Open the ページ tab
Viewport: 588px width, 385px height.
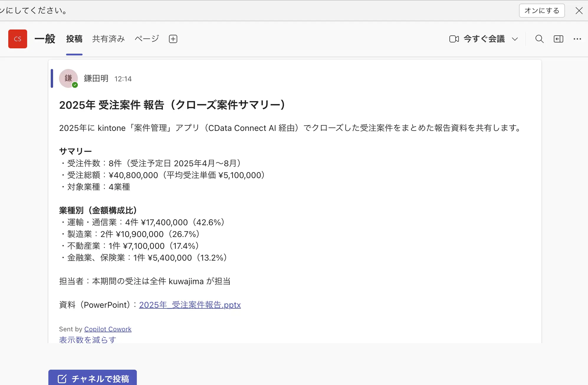[147, 39]
